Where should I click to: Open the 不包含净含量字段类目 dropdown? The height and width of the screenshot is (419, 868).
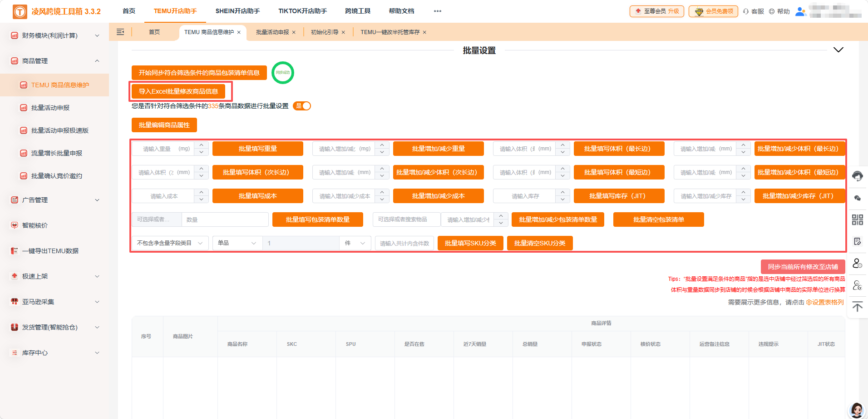170,243
